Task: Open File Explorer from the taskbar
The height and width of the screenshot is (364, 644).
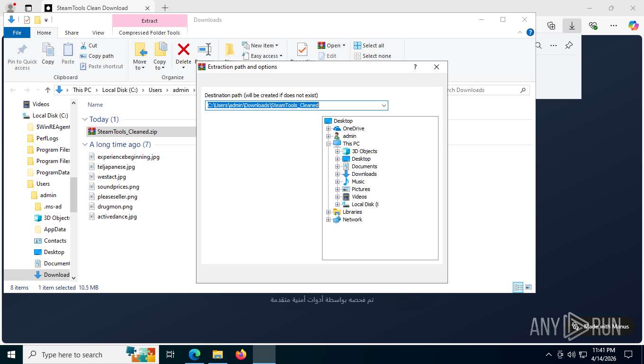Action: coord(217,354)
